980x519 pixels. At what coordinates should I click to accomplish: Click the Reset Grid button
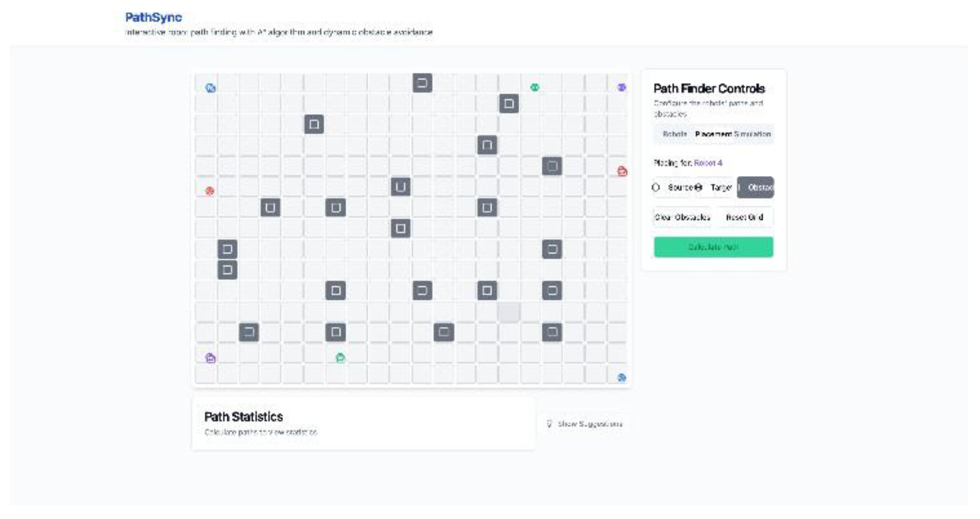click(x=744, y=217)
